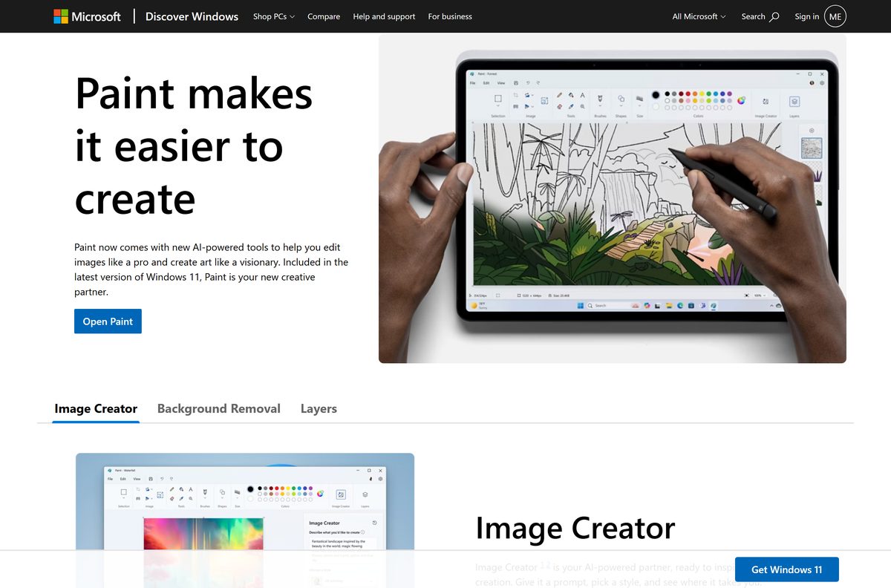Image resolution: width=891 pixels, height=588 pixels.
Task: Switch to the Image Creator tab
Action: 96,408
